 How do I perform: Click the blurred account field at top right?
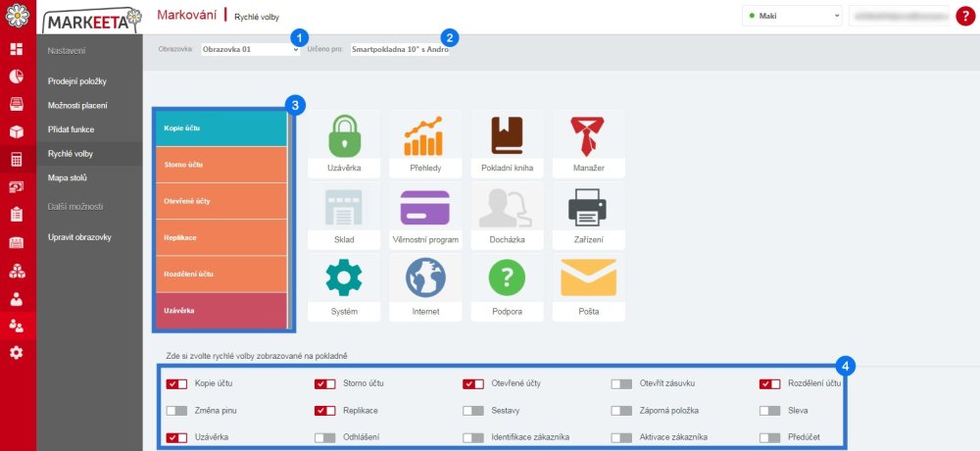[899, 17]
